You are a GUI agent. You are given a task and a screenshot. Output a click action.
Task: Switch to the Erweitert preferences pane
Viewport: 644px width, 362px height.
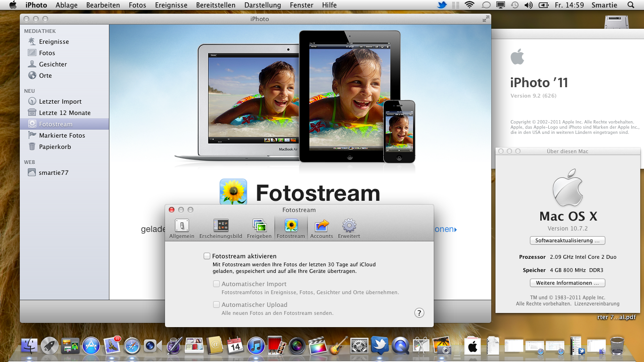point(349,229)
